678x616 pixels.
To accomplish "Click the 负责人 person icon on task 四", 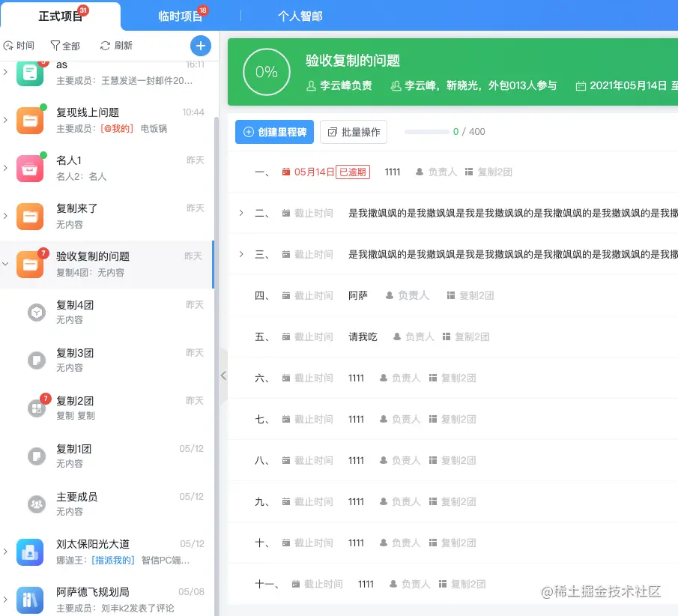I will point(391,295).
